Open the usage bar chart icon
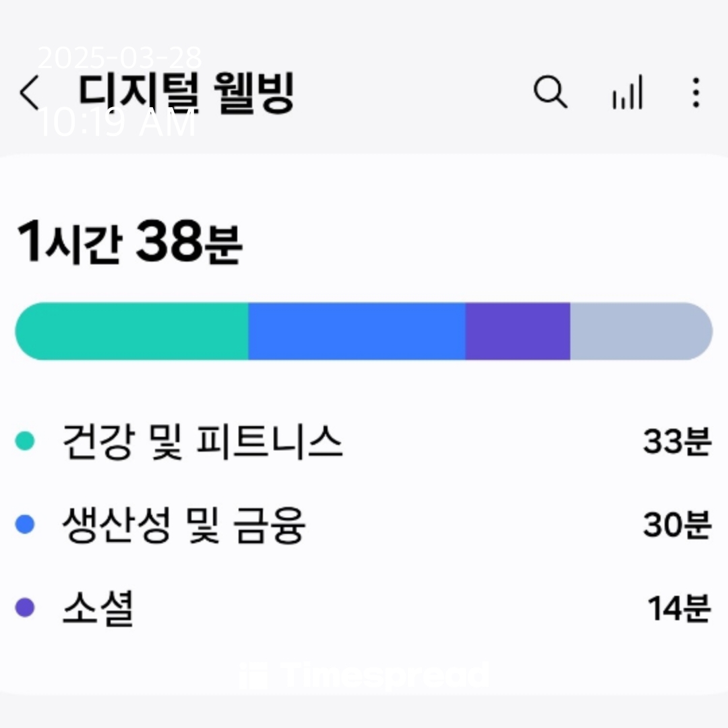 (x=628, y=92)
